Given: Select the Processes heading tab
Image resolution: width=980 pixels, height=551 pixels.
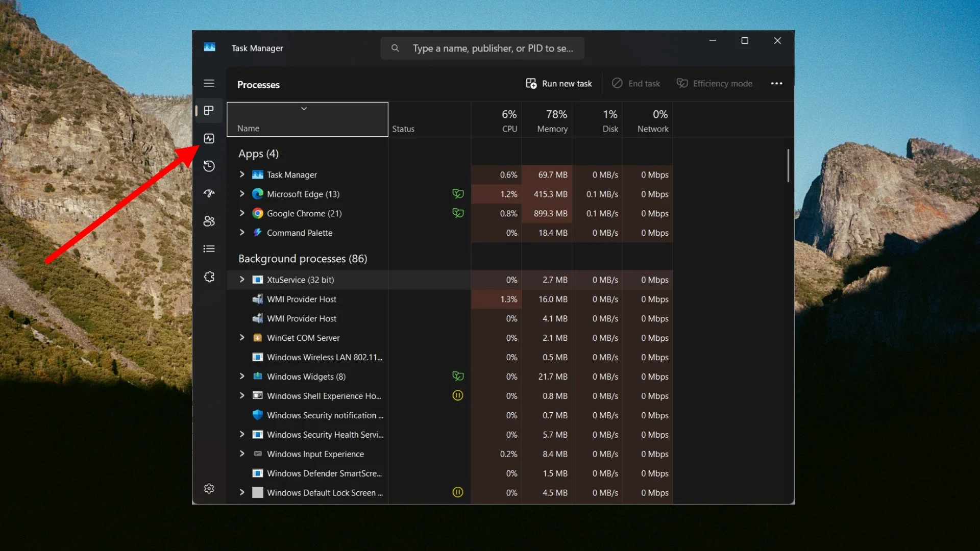Looking at the screenshot, I should [x=258, y=85].
